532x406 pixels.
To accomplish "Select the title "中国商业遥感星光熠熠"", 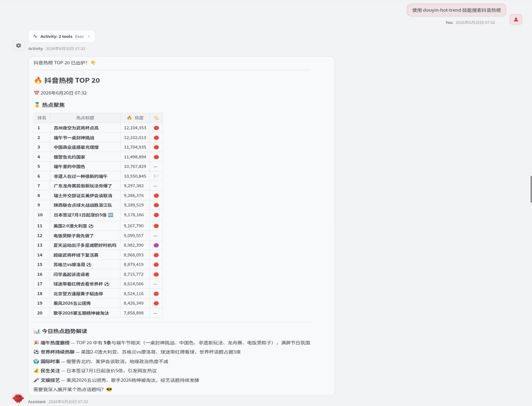I will pyautogui.click(x=76, y=147).
